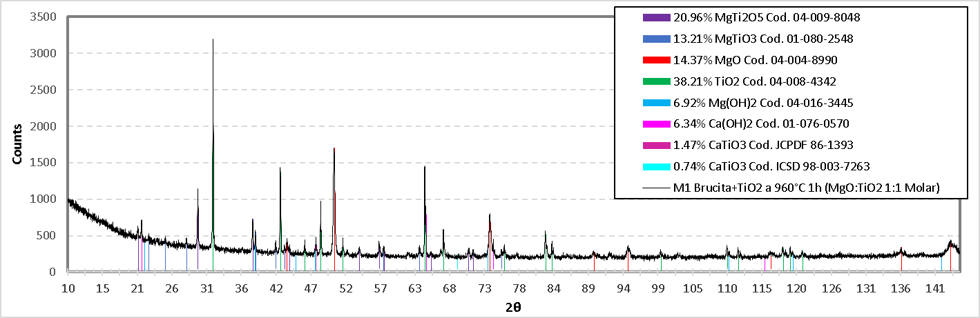Viewport: 980px width, 318px height.
Task: Click the Counts vertical axis title
Action: [17, 143]
